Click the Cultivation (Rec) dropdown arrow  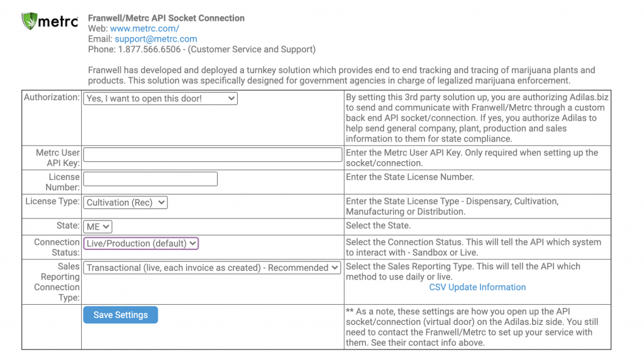(162, 202)
